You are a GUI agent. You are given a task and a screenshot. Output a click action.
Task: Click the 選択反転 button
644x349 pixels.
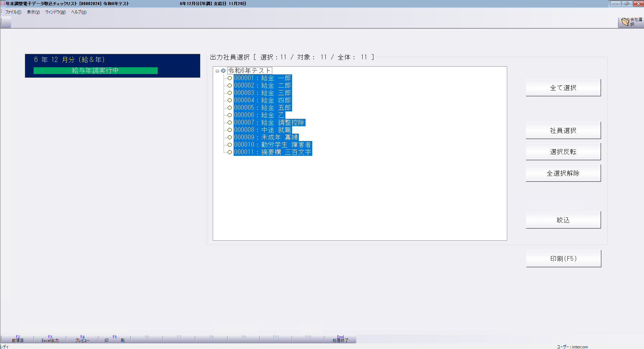563,152
